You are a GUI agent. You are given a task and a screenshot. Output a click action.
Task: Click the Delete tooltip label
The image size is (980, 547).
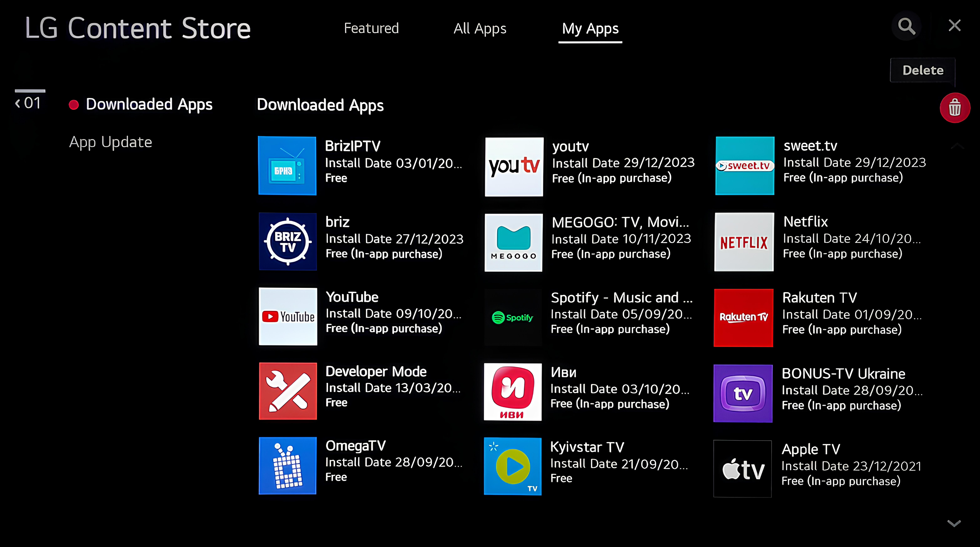[923, 70]
